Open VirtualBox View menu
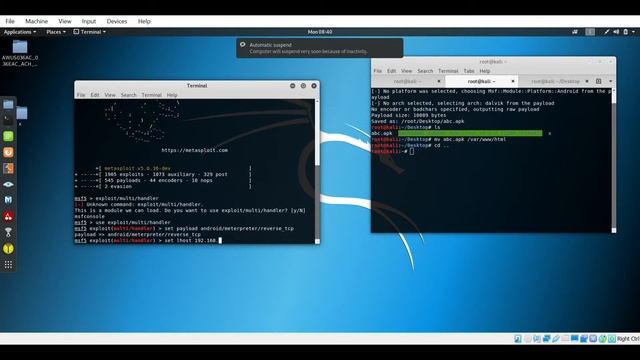The image size is (640, 360). click(x=64, y=21)
